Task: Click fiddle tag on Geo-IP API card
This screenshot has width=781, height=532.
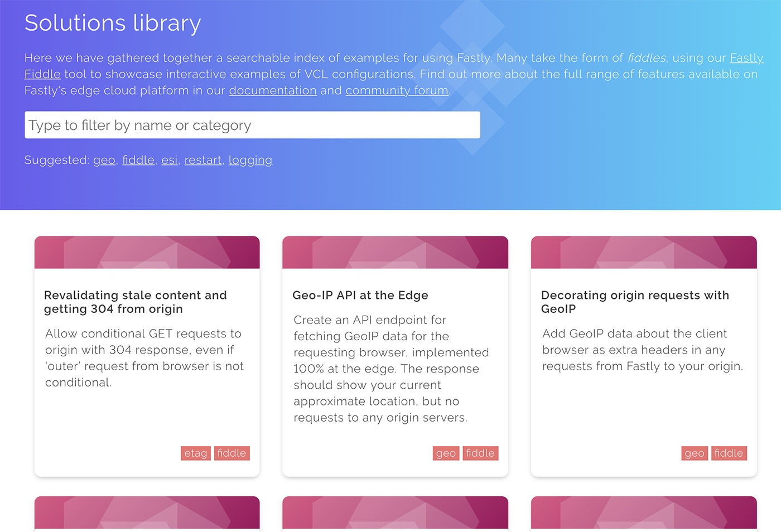Action: [x=480, y=453]
